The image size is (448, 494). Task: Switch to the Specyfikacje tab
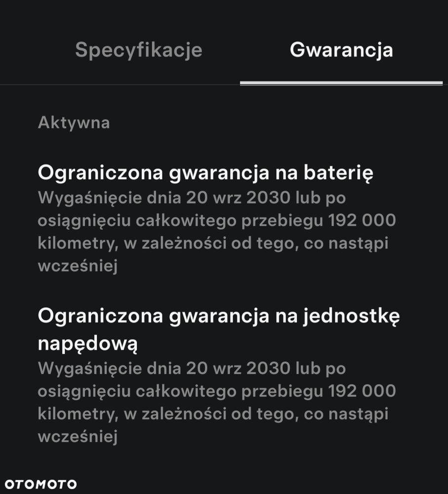139,50
